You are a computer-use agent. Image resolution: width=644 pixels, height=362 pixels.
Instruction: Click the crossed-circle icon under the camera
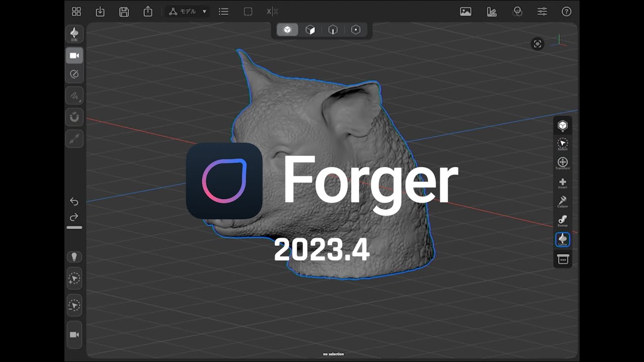coord(74,74)
